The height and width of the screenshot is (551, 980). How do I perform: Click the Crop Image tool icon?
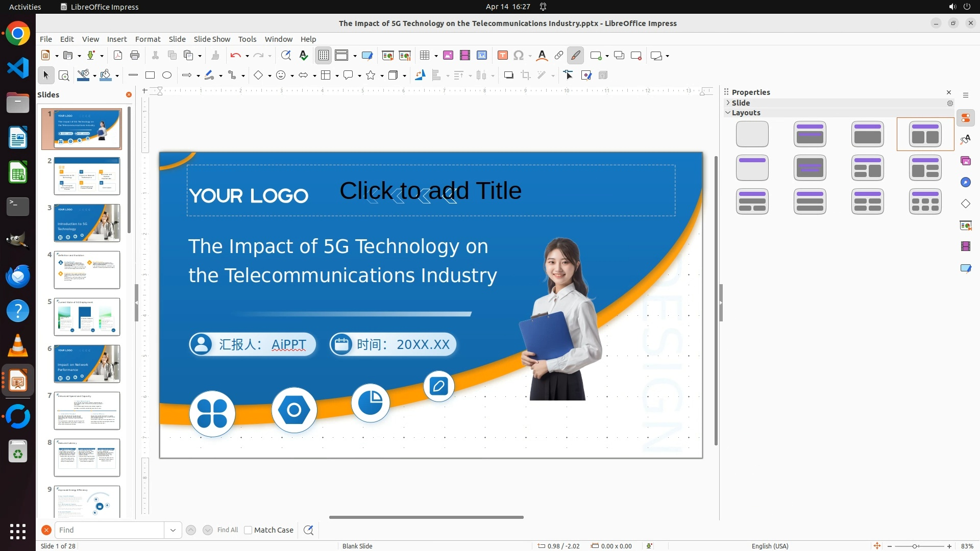pyautogui.click(x=526, y=76)
